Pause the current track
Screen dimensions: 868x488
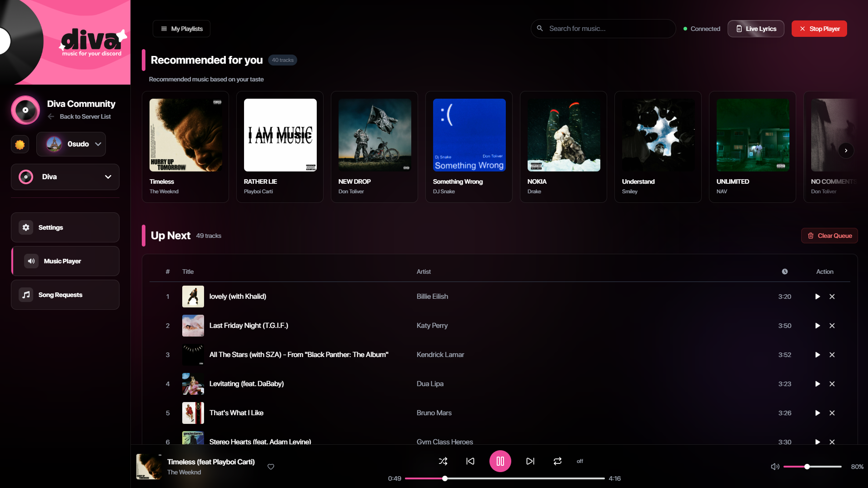point(500,461)
